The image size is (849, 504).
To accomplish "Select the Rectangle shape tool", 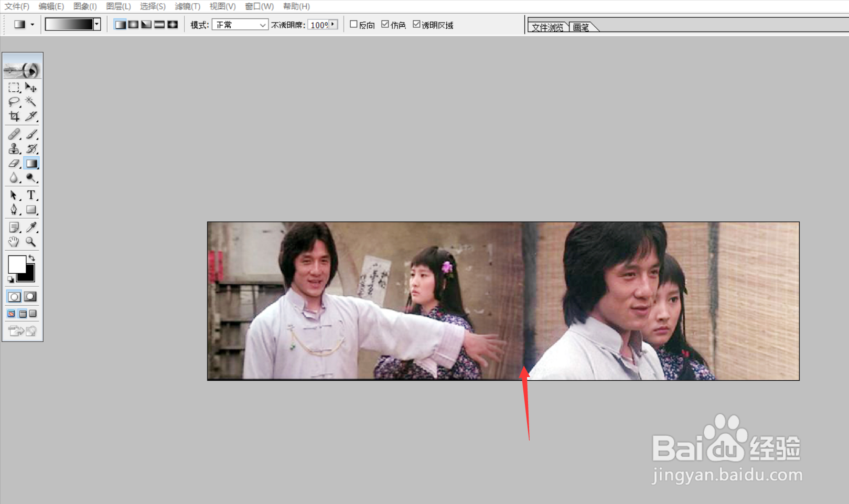I will [x=31, y=210].
